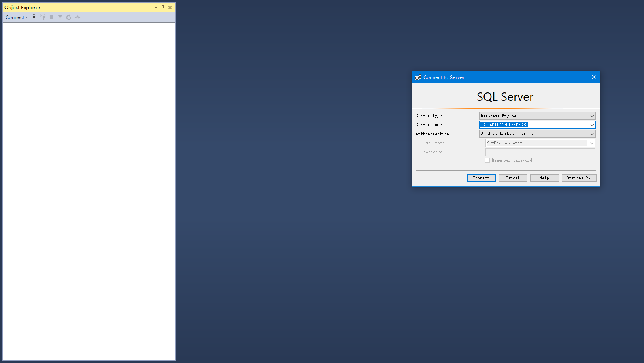
Task: Open the Server type dropdown
Action: pos(537,116)
